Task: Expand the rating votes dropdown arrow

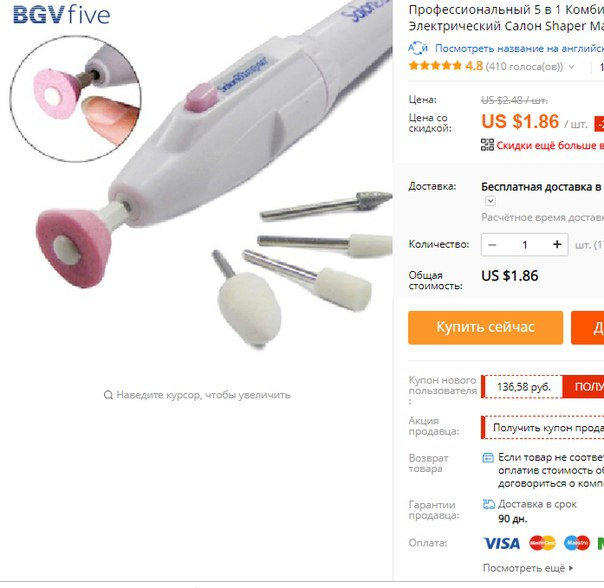Action: 572,67
